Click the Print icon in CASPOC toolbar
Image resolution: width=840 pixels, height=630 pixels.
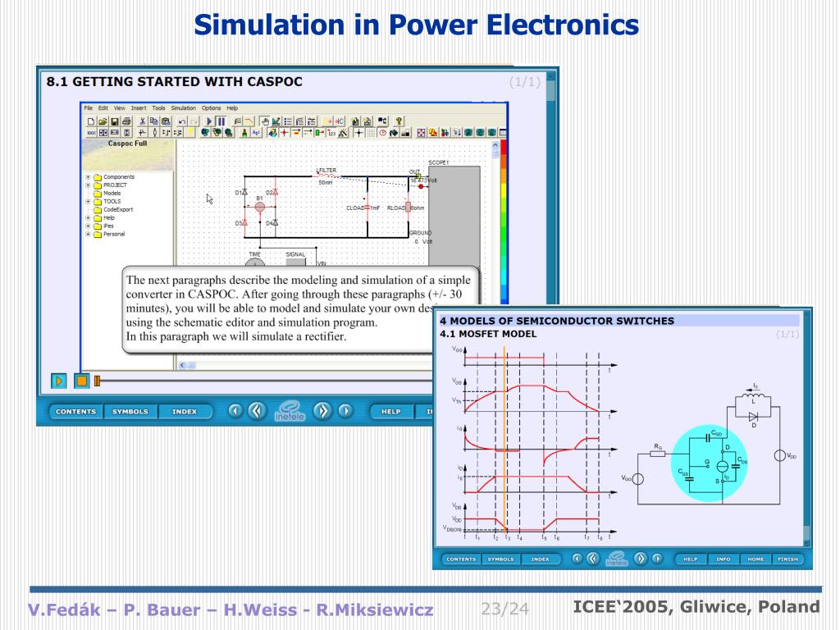127,121
